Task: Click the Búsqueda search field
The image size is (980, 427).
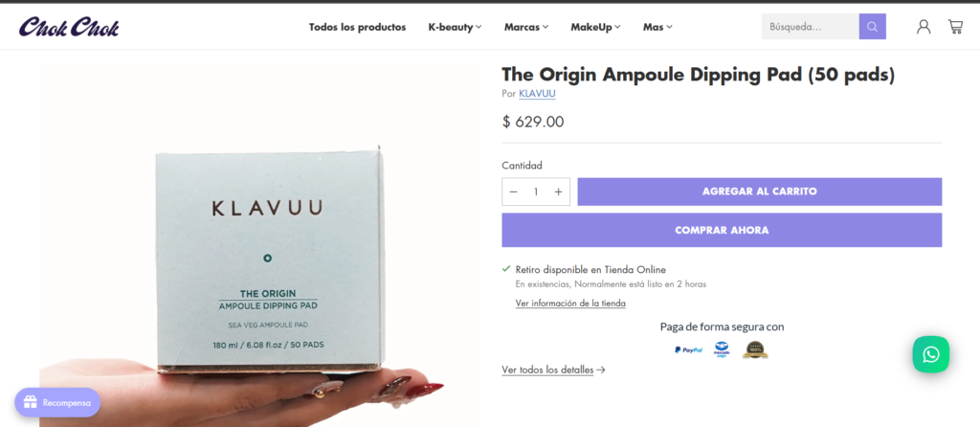Action: point(810,26)
